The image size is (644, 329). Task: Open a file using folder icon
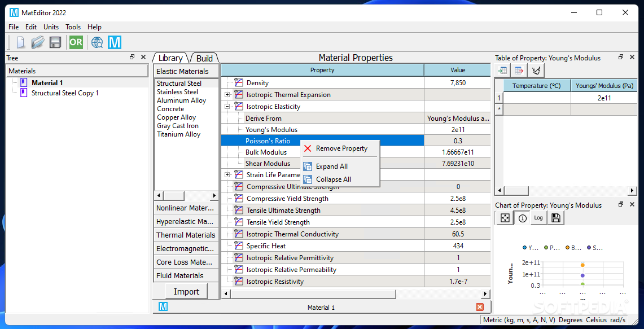[x=38, y=42]
